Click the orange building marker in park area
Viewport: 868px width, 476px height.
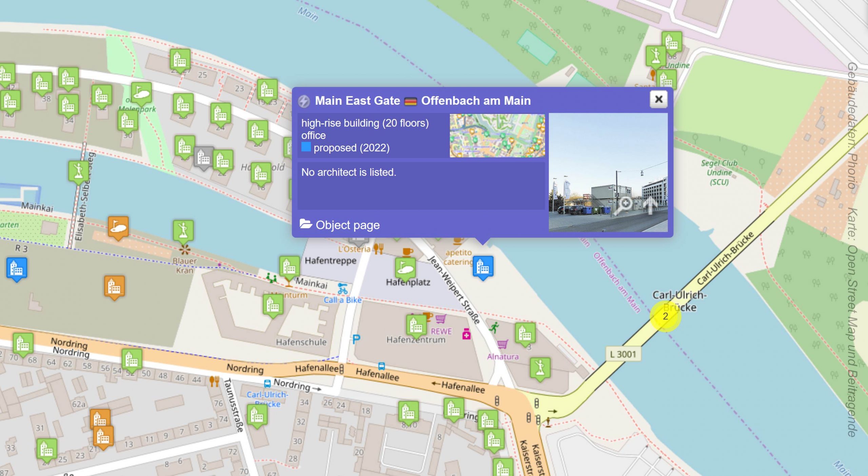[x=114, y=287]
